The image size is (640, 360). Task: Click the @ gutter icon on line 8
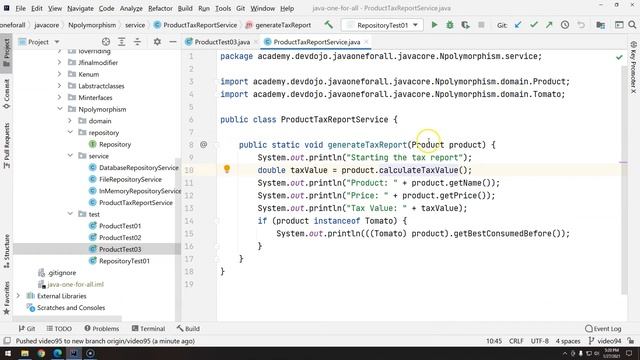coord(204,144)
